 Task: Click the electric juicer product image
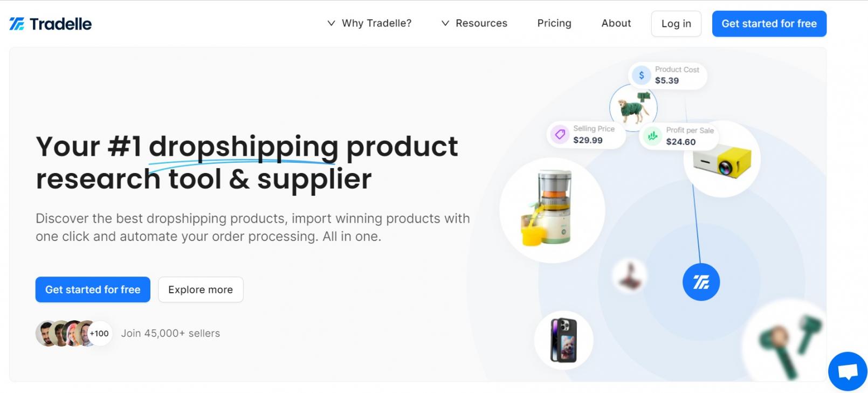point(552,210)
